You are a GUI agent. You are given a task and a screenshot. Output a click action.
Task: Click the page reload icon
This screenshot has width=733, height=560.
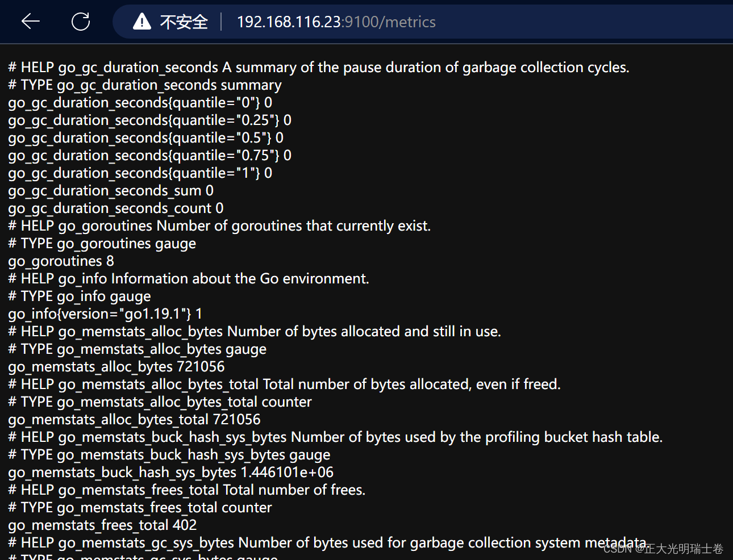point(80,21)
